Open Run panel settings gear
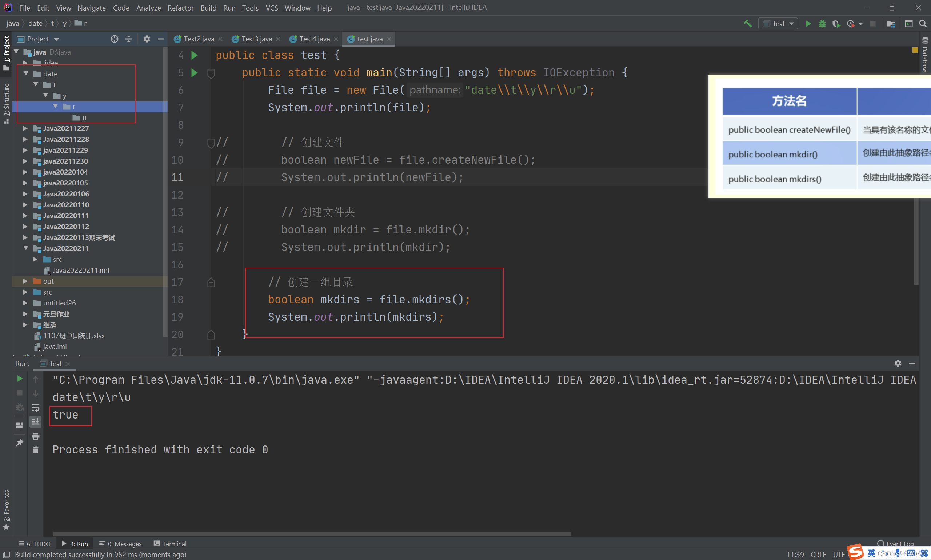 coord(898,363)
